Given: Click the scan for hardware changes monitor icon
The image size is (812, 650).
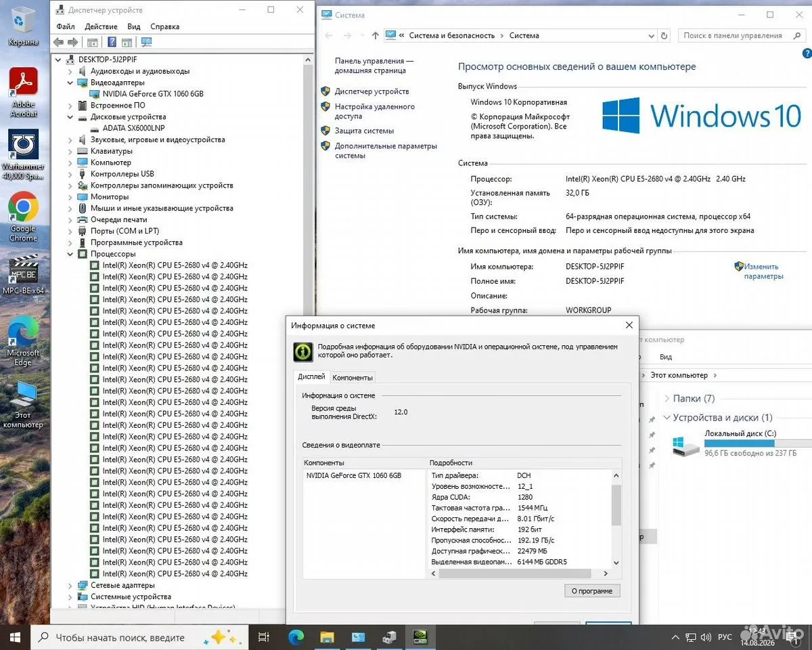Looking at the screenshot, I should point(146,42).
